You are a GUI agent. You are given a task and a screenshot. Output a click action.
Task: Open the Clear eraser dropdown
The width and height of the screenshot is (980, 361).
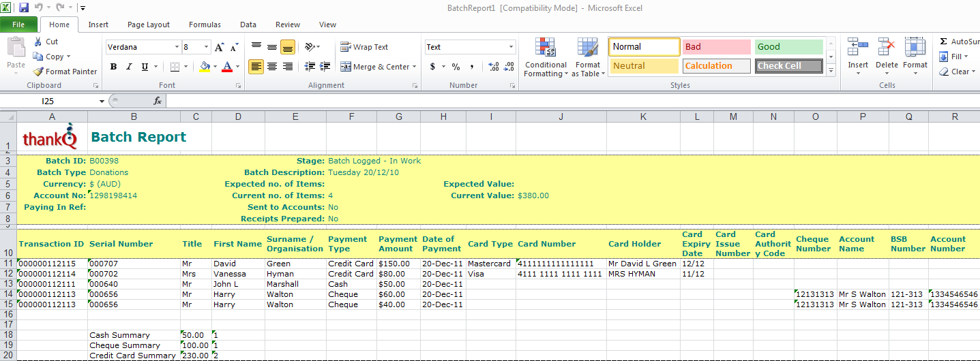click(956, 72)
